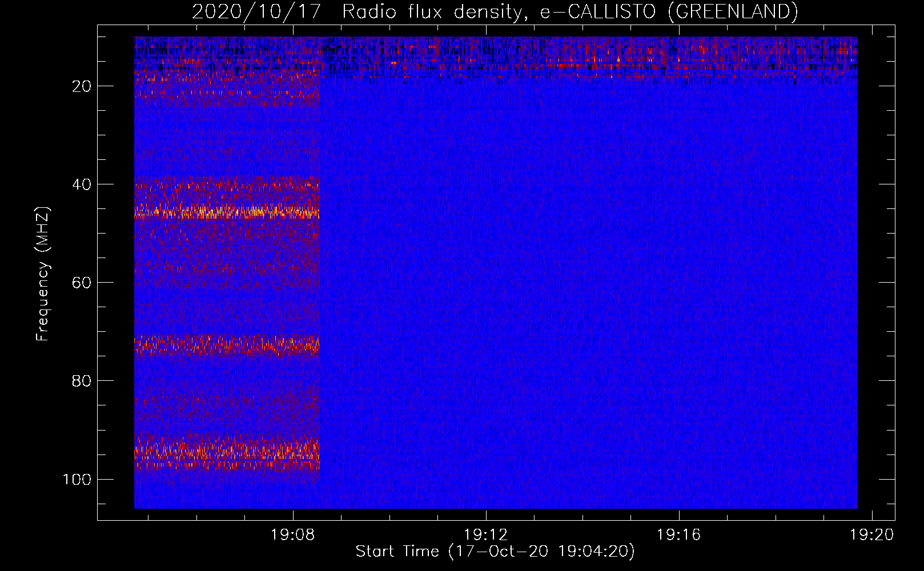Click the 19:12 time tick label
The width and height of the screenshot is (924, 571).
tap(486, 535)
